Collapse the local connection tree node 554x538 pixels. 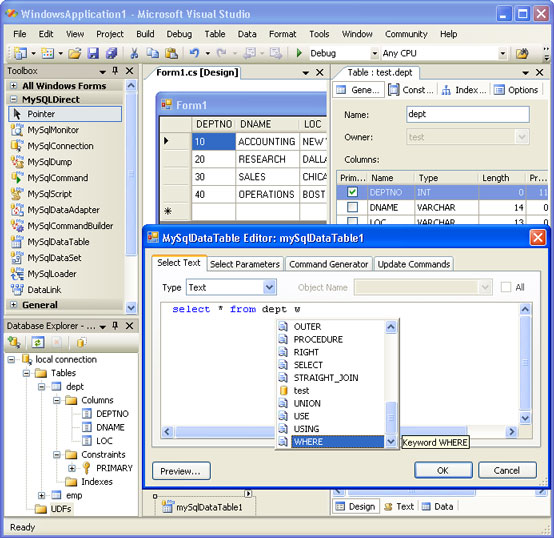pos(11,360)
